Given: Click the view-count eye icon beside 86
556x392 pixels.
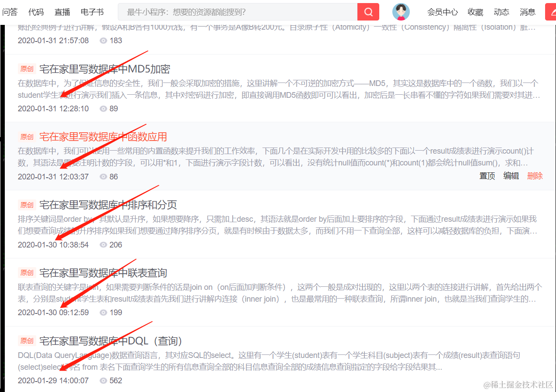Looking at the screenshot, I should click(x=103, y=177).
